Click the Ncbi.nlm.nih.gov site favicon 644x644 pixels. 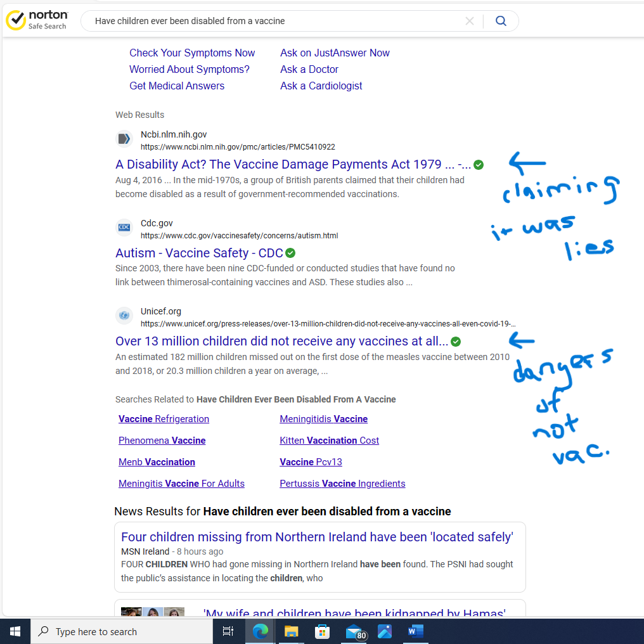tap(124, 139)
